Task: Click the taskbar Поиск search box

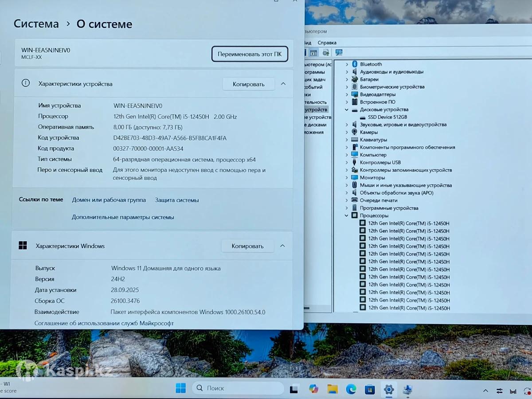Action: [238, 388]
